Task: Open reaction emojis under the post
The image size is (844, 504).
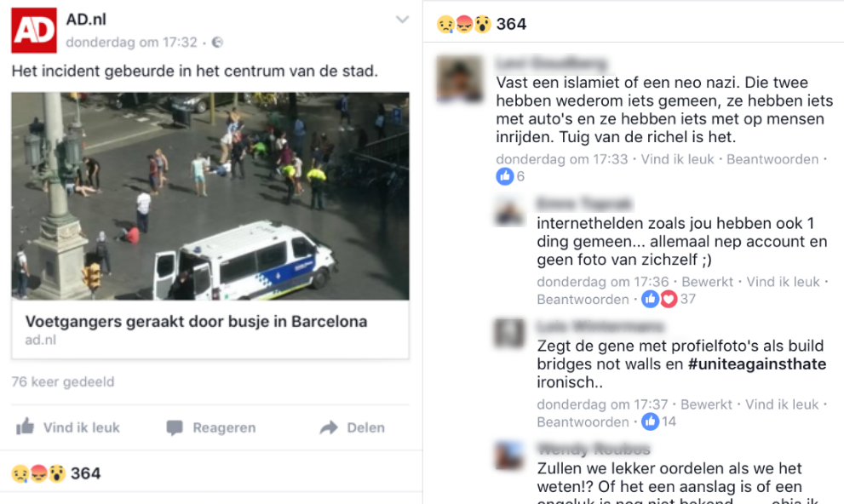Action: pos(39,473)
